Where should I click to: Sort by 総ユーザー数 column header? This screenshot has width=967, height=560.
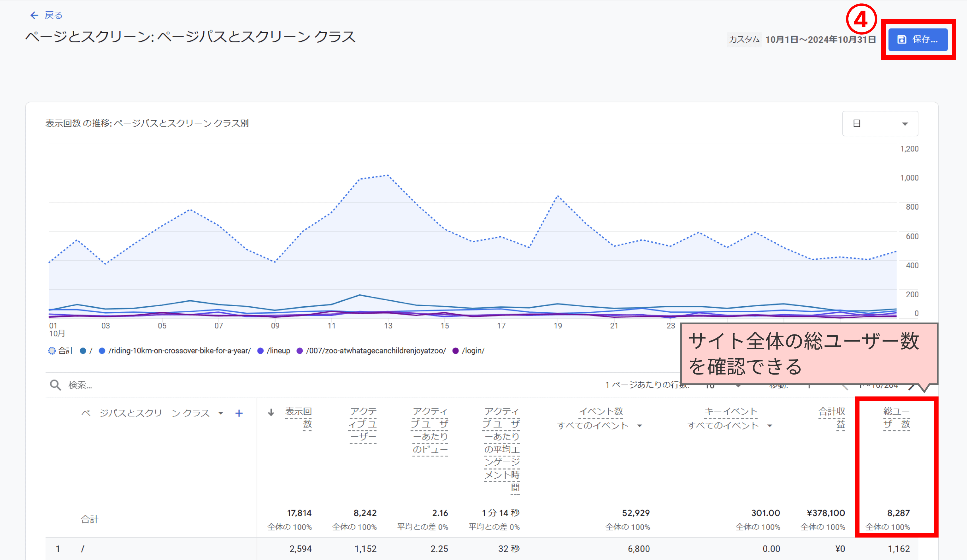click(896, 418)
